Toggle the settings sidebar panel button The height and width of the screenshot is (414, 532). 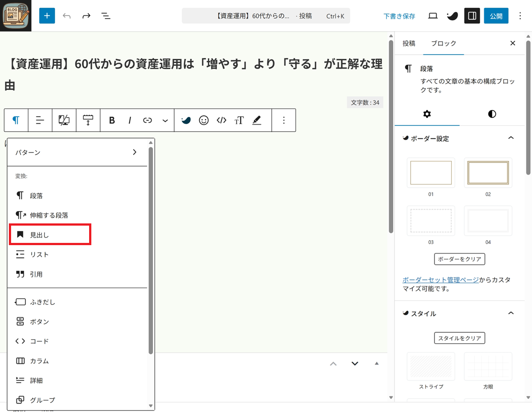tap(472, 16)
